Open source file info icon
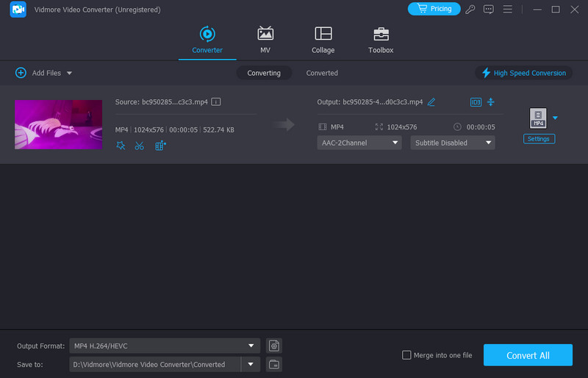588x378 pixels. (x=215, y=101)
